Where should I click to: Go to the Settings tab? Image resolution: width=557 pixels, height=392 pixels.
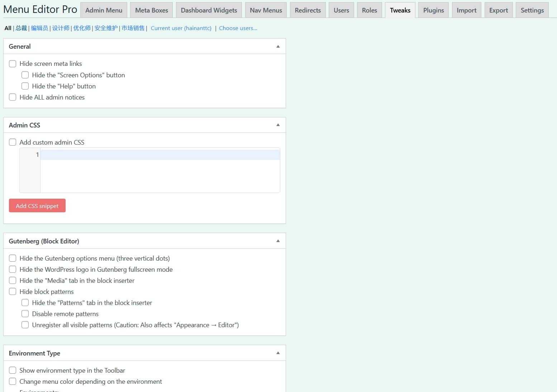[x=532, y=10]
